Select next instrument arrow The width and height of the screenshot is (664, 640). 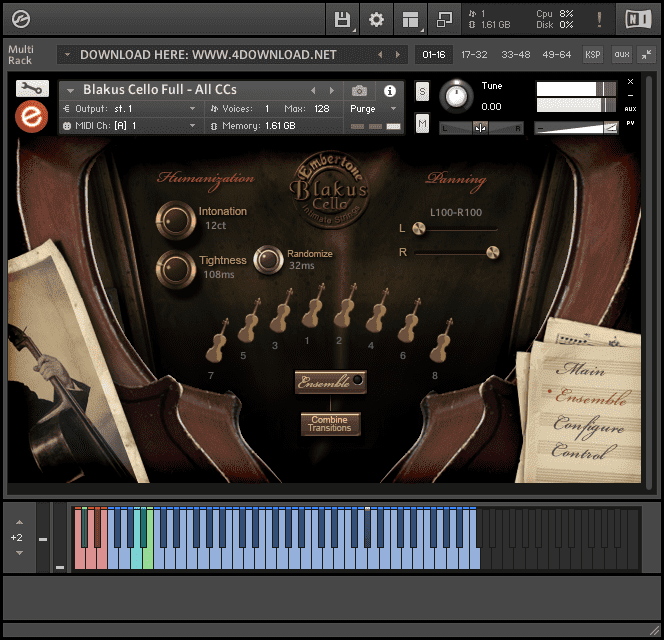point(332,91)
